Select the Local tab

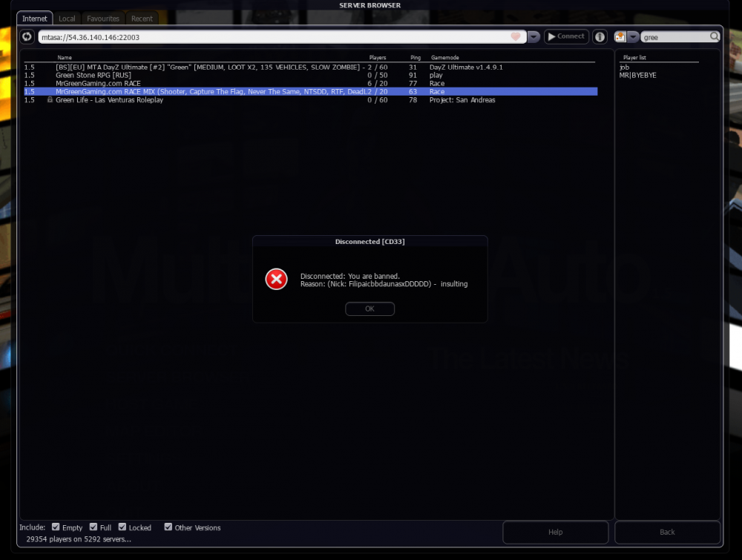click(x=67, y=19)
